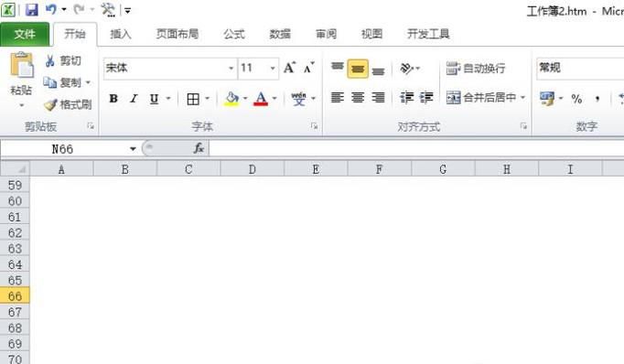
Task: Click the accounting number format icon
Action: [x=547, y=98]
